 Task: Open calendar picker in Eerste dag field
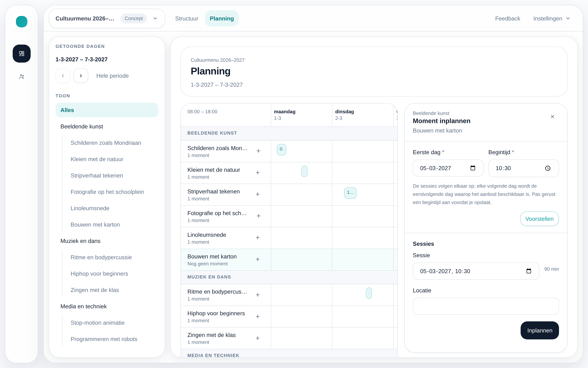coord(473,168)
